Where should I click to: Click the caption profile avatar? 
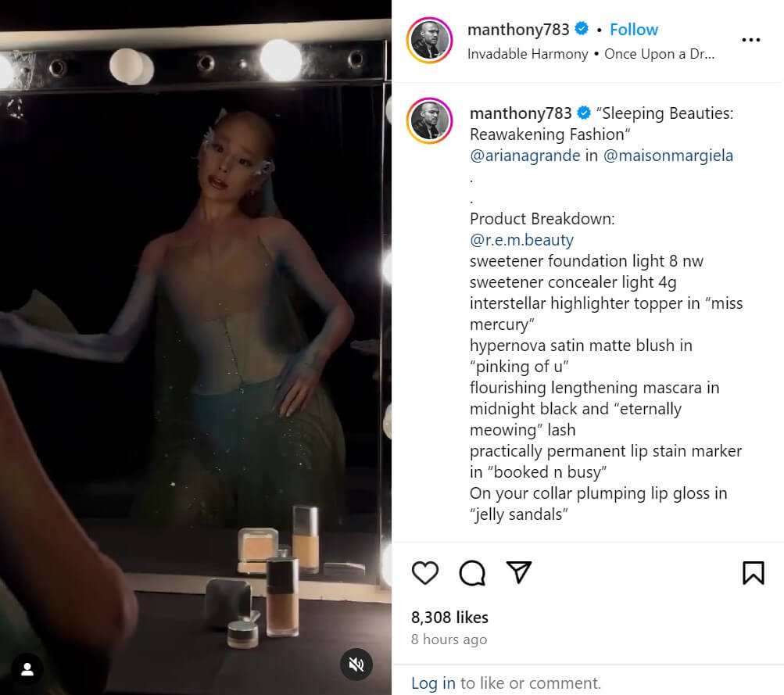click(430, 120)
